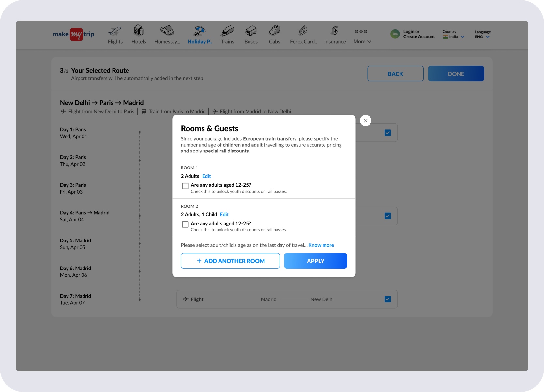Click plane icon before Flight from New Delhi
Viewport: 544px width, 392px height.
(63, 111)
